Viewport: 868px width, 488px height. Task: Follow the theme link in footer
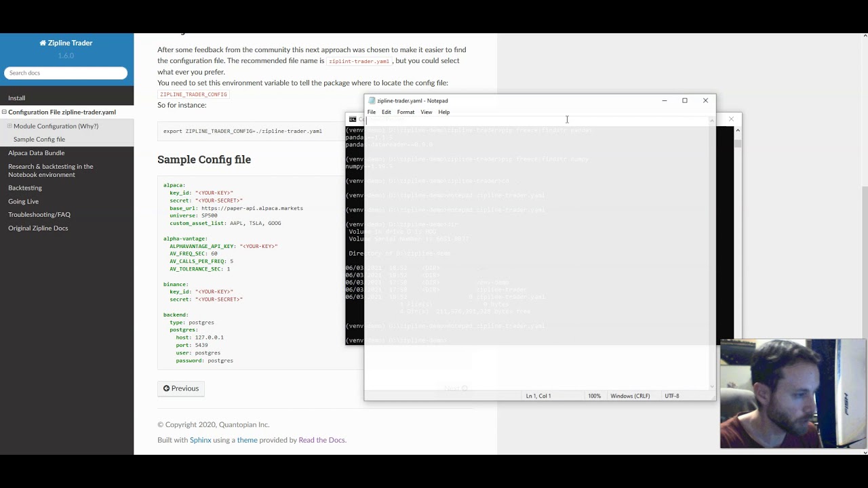click(x=247, y=440)
